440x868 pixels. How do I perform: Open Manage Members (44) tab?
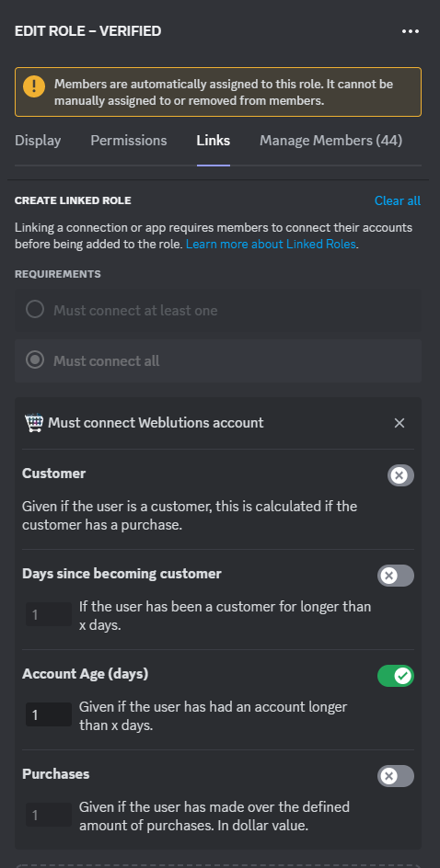tap(330, 141)
